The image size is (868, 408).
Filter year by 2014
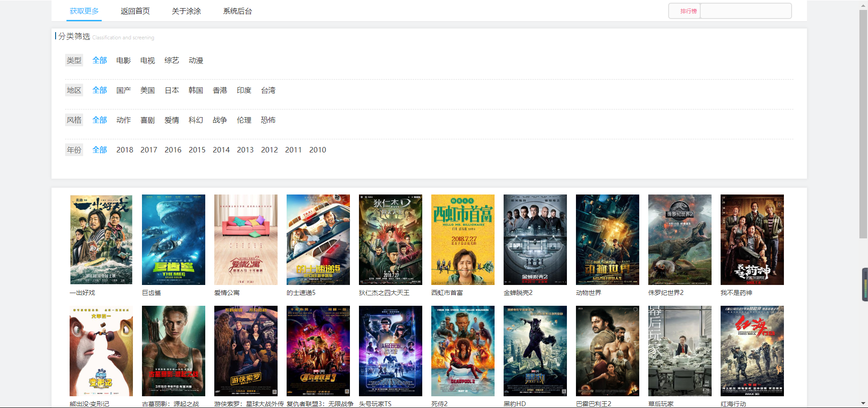click(221, 150)
